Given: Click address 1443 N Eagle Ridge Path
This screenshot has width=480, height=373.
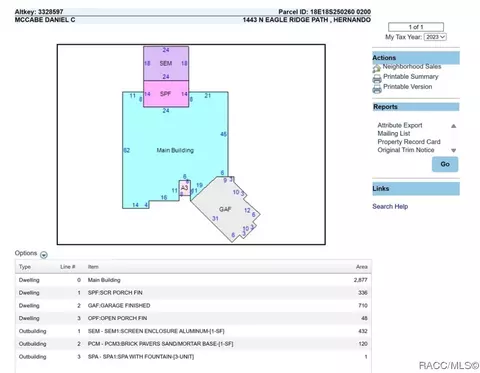Looking at the screenshot, I should (x=307, y=20).
